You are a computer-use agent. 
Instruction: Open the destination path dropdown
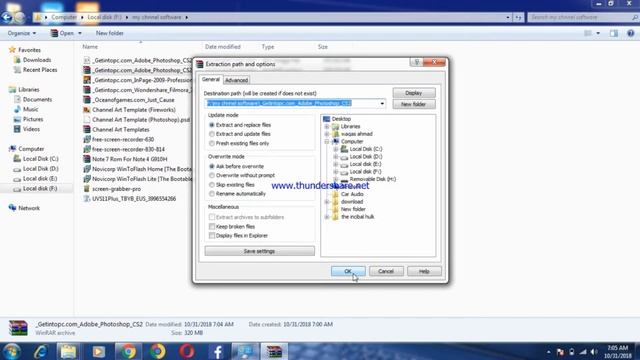tap(382, 104)
